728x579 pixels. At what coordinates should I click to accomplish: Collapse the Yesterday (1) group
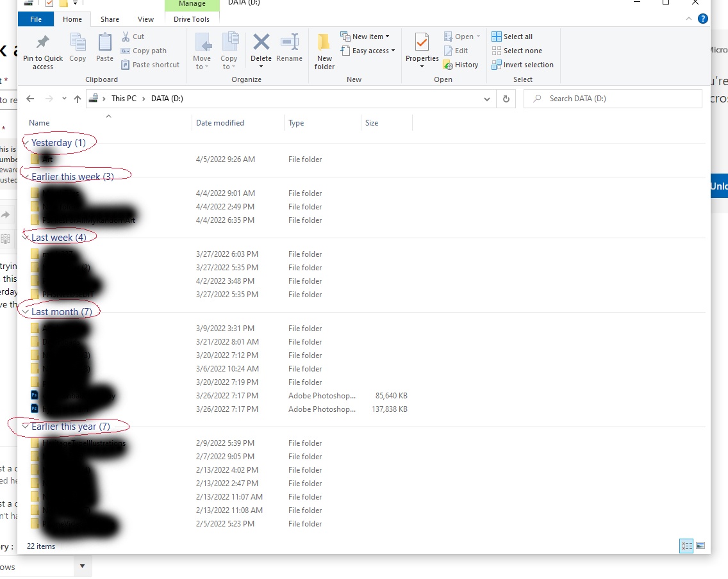pos(26,143)
